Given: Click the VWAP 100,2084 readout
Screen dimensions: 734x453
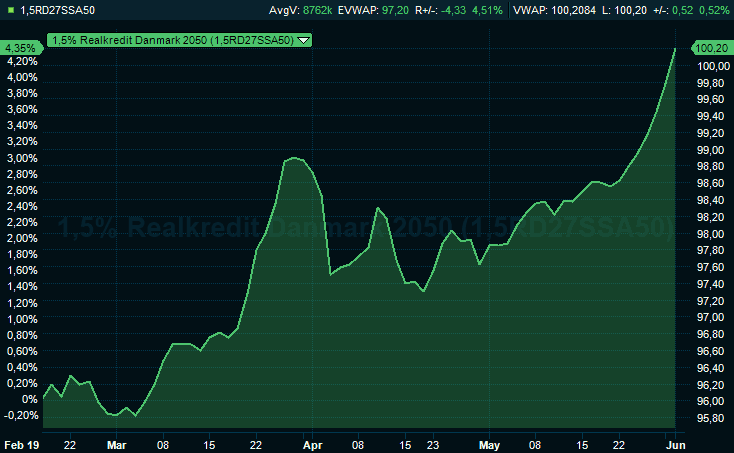Looking at the screenshot, I should (554, 10).
